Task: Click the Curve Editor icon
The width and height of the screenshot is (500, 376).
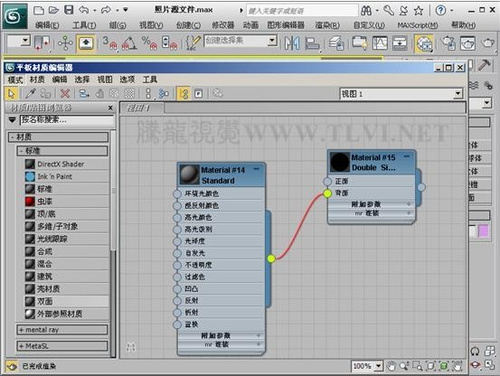Action: (x=380, y=43)
